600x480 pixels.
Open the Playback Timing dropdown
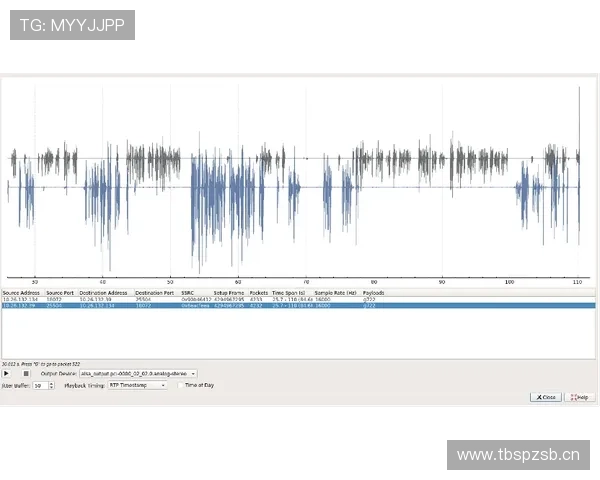pyautogui.click(x=137, y=385)
